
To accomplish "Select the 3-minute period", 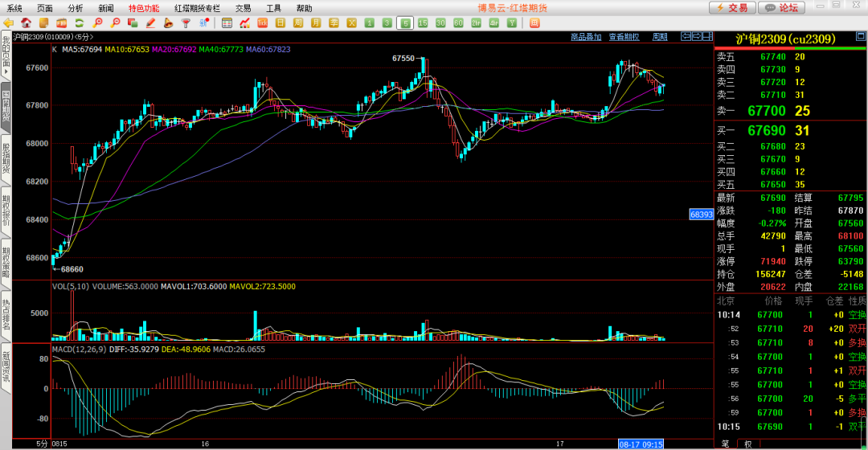I will tap(387, 22).
